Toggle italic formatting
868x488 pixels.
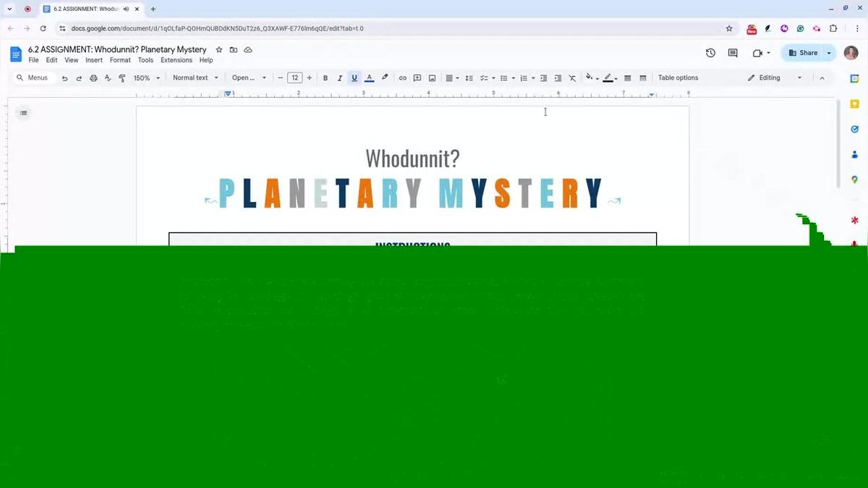(x=340, y=77)
